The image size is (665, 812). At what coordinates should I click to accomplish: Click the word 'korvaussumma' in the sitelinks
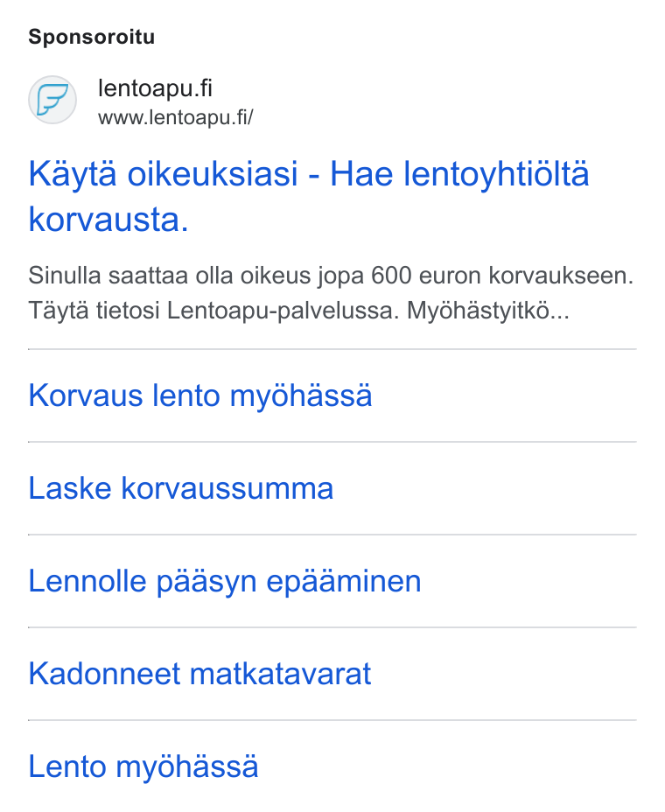pyautogui.click(x=227, y=488)
